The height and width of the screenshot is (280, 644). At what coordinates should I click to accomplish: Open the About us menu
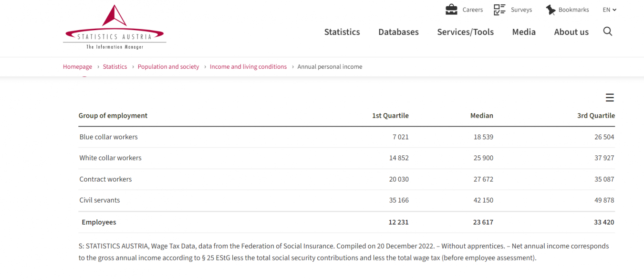(x=571, y=32)
